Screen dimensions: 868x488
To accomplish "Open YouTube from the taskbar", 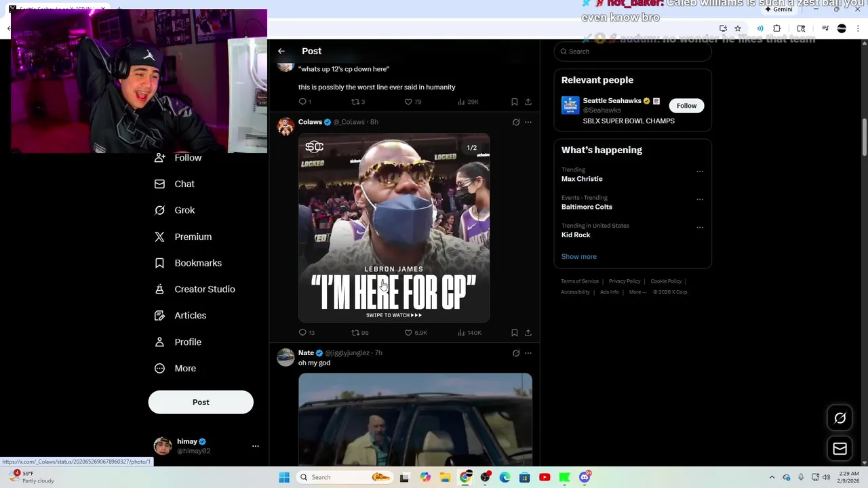I will click(x=545, y=477).
